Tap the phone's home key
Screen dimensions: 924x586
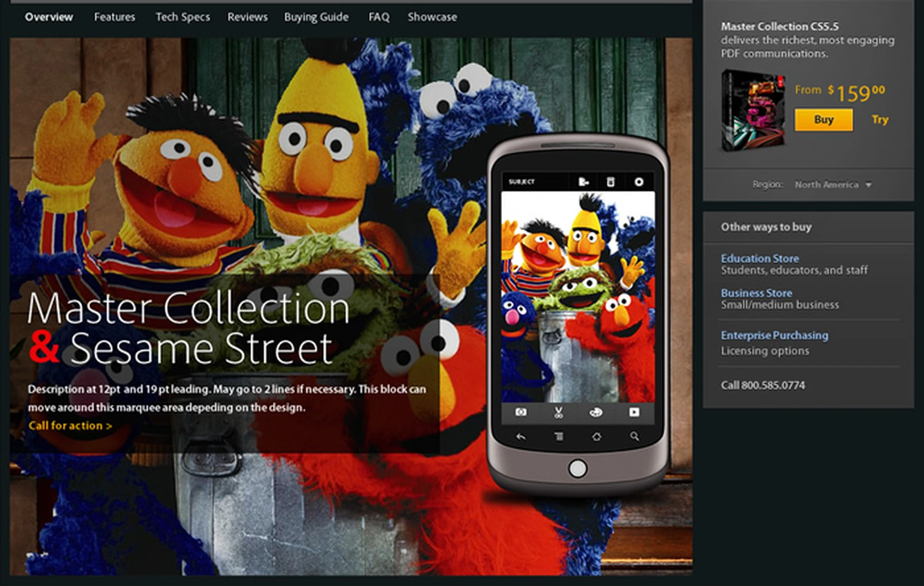pos(596,437)
